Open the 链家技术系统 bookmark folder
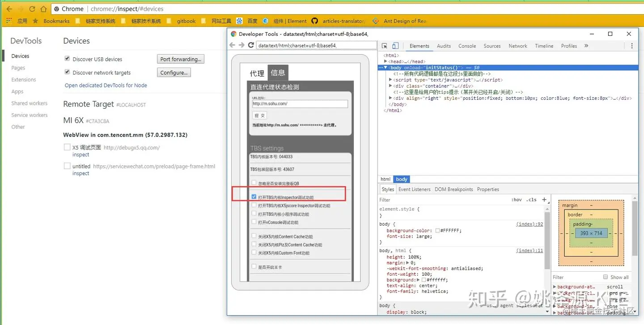 [141, 21]
